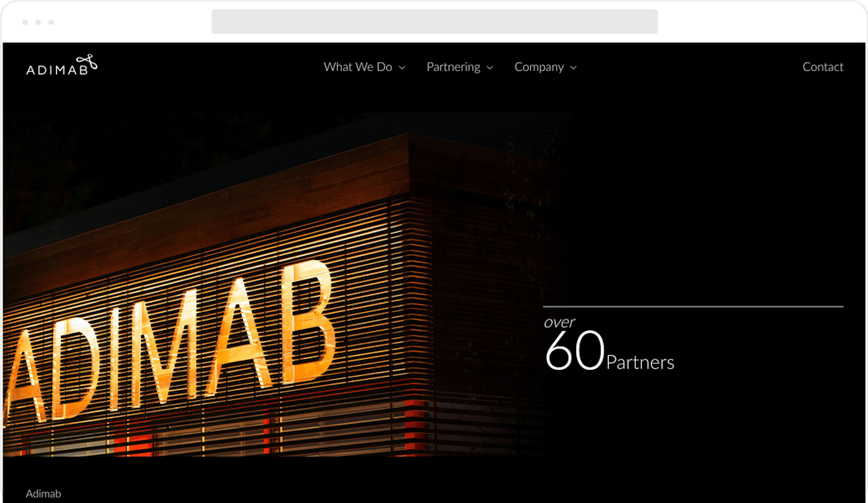Click the first window control dot
This screenshot has height=503, width=868.
tap(25, 22)
